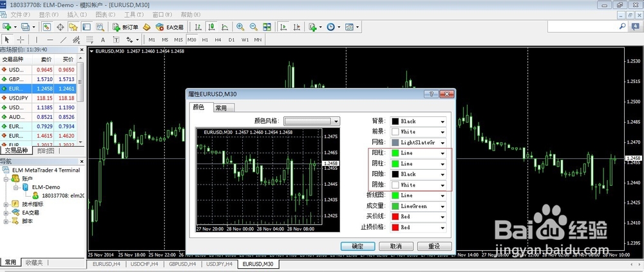
Task: Select the horizontal line drawing tool
Action: (50, 40)
